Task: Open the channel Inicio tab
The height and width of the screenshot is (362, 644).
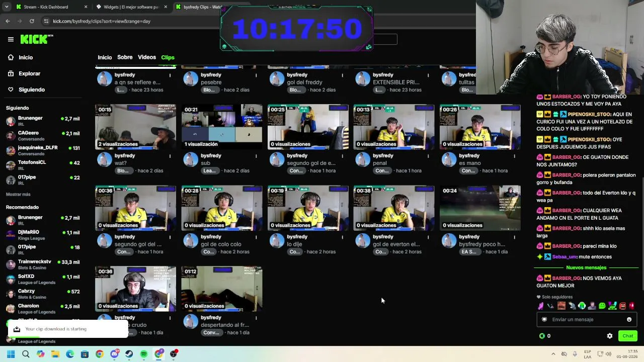Action: pos(105,57)
